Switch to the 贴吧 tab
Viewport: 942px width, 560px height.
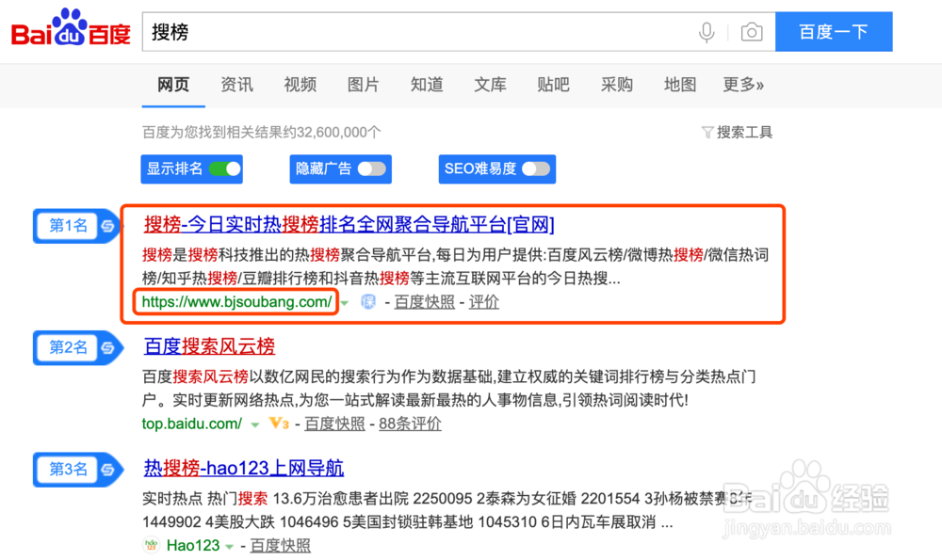[x=553, y=85]
